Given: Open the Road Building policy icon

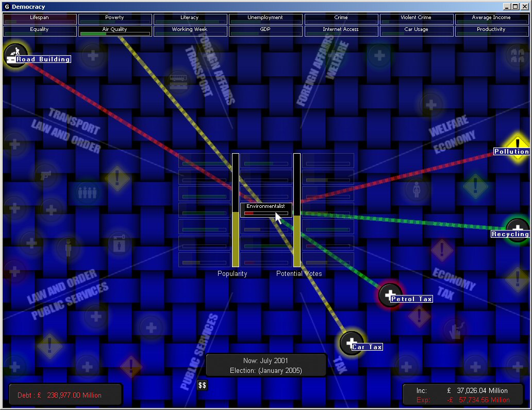Looking at the screenshot, I should point(15,54).
